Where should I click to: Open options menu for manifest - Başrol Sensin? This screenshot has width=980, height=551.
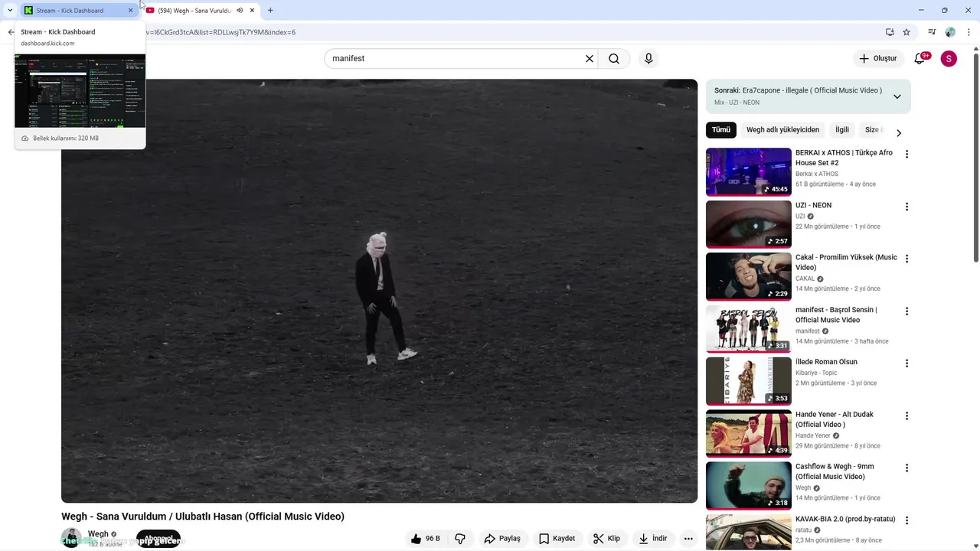[906, 311]
